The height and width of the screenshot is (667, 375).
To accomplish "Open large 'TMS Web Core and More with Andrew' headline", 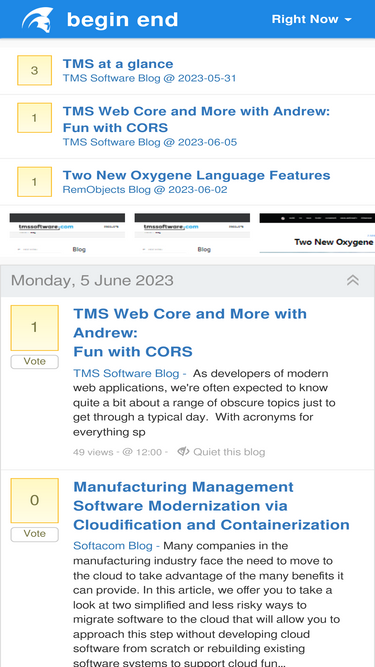I will (x=190, y=333).
